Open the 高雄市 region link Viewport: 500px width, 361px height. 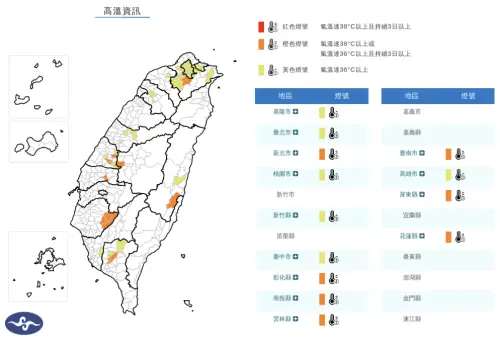(409, 174)
